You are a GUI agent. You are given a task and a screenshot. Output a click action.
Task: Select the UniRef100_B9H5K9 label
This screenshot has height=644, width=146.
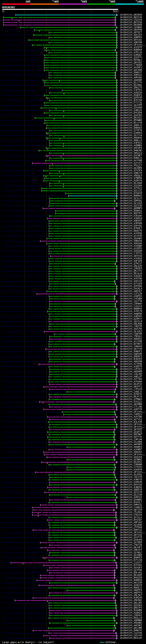click(131, 50)
